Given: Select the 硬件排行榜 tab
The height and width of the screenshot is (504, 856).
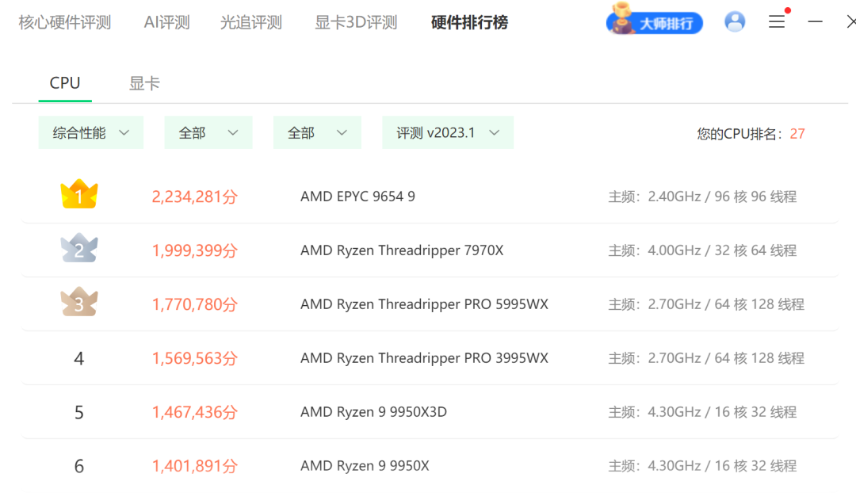Looking at the screenshot, I should [469, 22].
